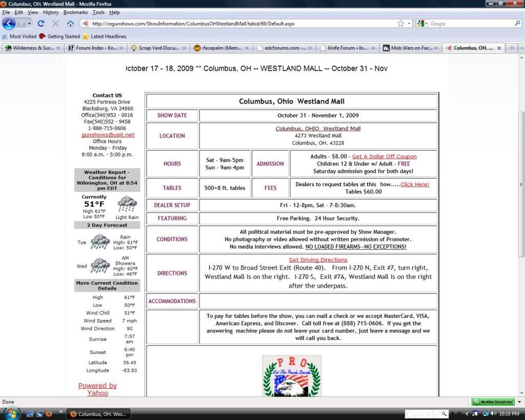Reload the page with the refresh icon

point(41,24)
